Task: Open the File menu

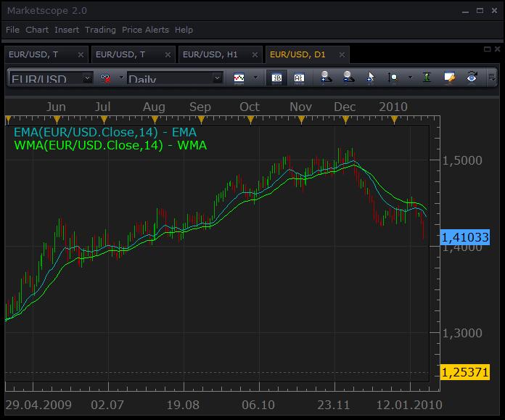Action: click(12, 30)
